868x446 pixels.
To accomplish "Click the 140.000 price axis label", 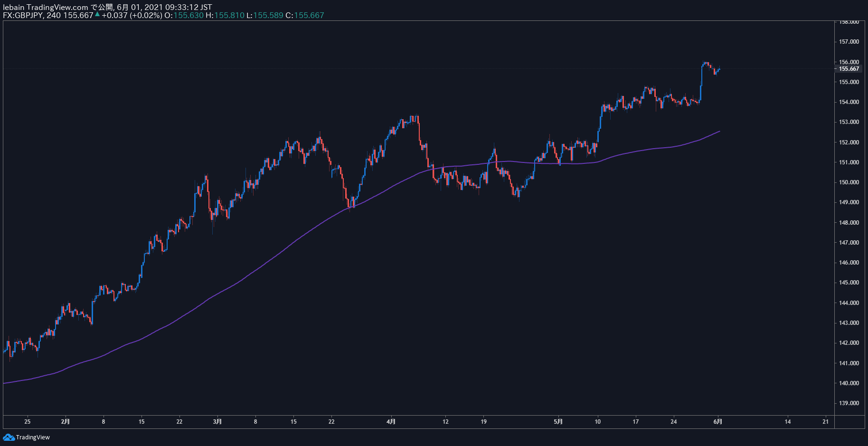I will coord(849,383).
